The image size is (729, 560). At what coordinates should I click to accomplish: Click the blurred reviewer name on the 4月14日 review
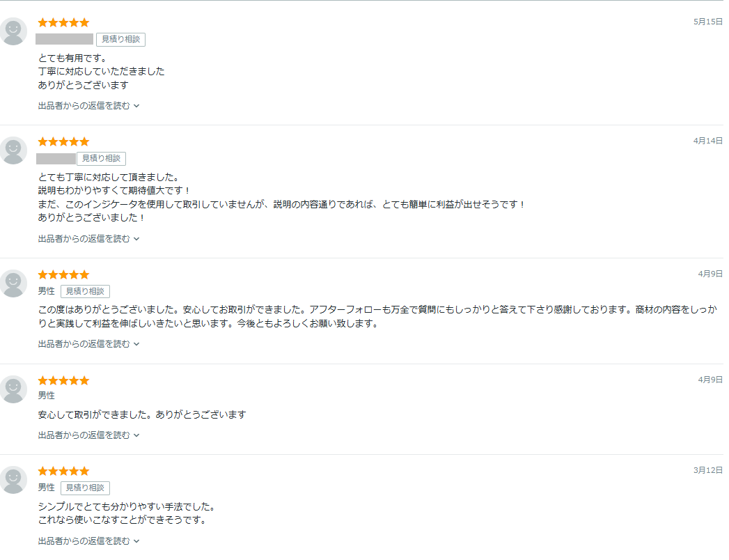tap(56, 159)
